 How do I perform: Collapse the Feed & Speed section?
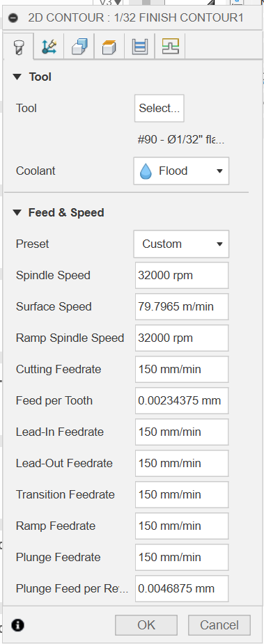click(17, 213)
